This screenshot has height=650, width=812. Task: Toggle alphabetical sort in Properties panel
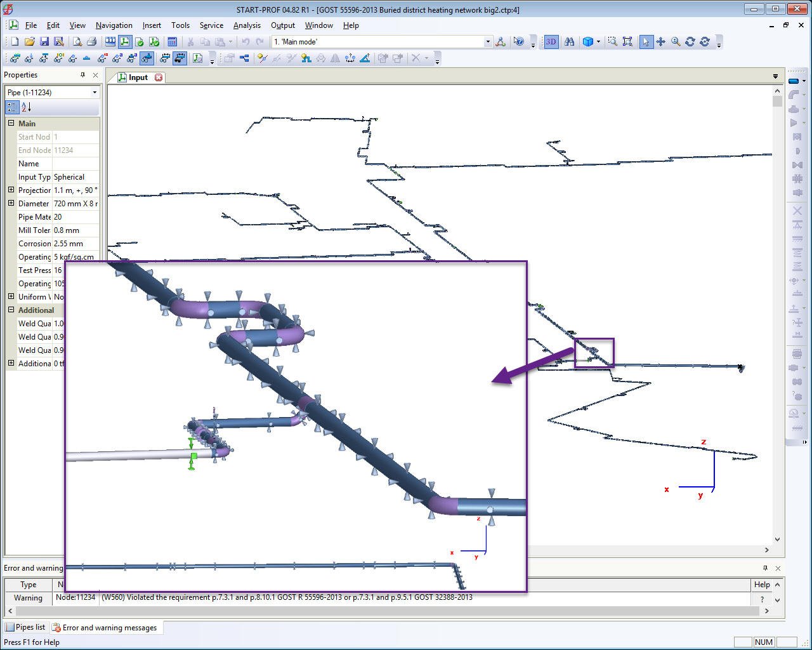click(26, 107)
